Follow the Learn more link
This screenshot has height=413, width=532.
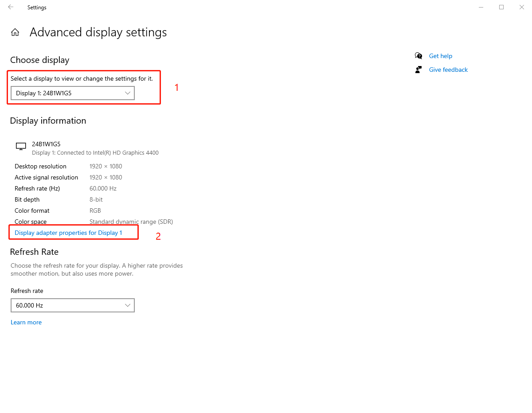pos(26,322)
